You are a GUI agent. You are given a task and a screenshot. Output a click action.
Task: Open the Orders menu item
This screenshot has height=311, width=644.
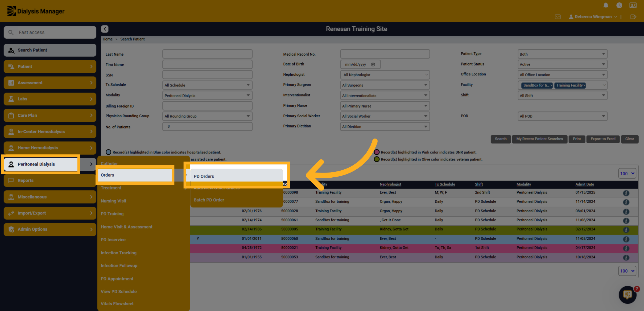[x=135, y=175]
